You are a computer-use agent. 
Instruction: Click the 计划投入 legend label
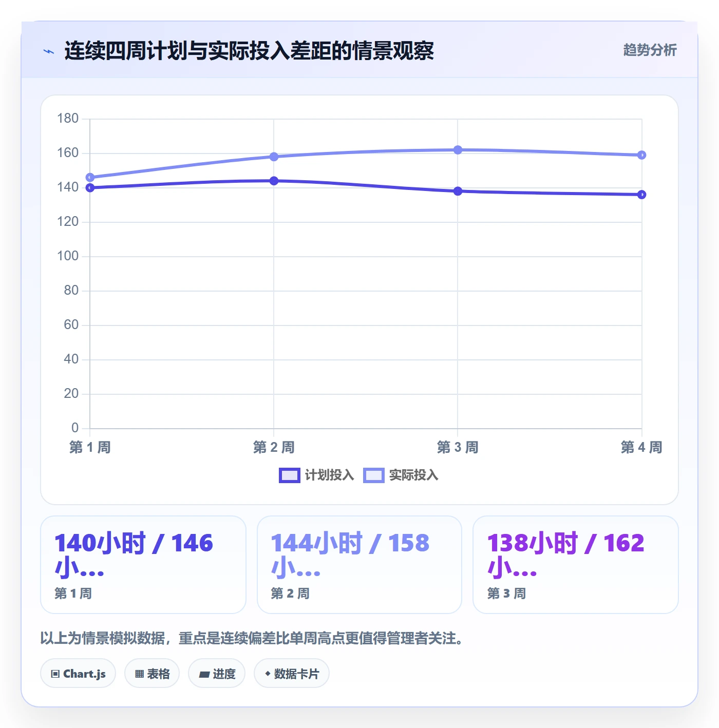click(329, 475)
